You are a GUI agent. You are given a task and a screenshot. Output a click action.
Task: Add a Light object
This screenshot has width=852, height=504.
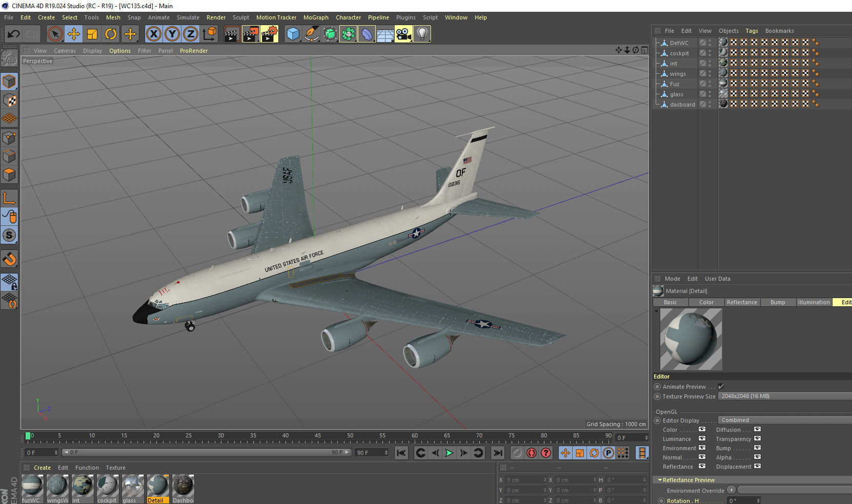[x=422, y=34]
